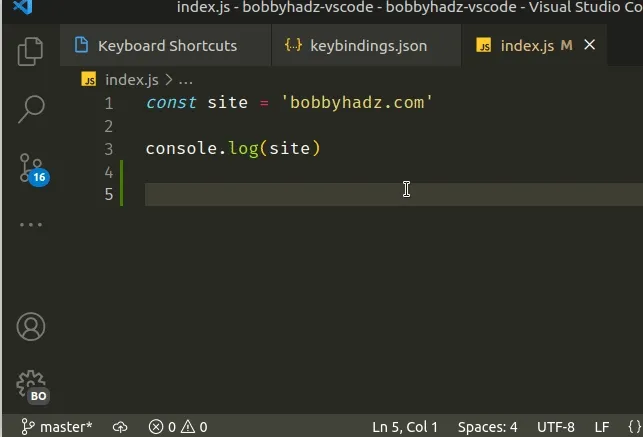Open the Manage gear icon

click(32, 387)
